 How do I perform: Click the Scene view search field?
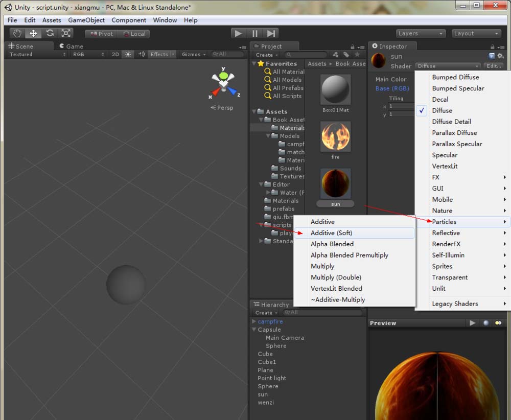pyautogui.click(x=227, y=54)
